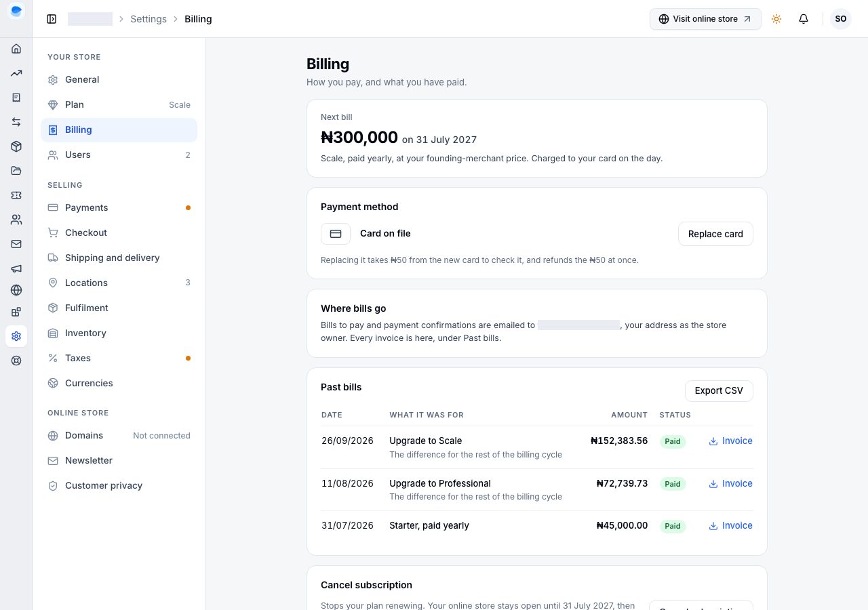Switch theme with the sun icon

pyautogui.click(x=776, y=19)
